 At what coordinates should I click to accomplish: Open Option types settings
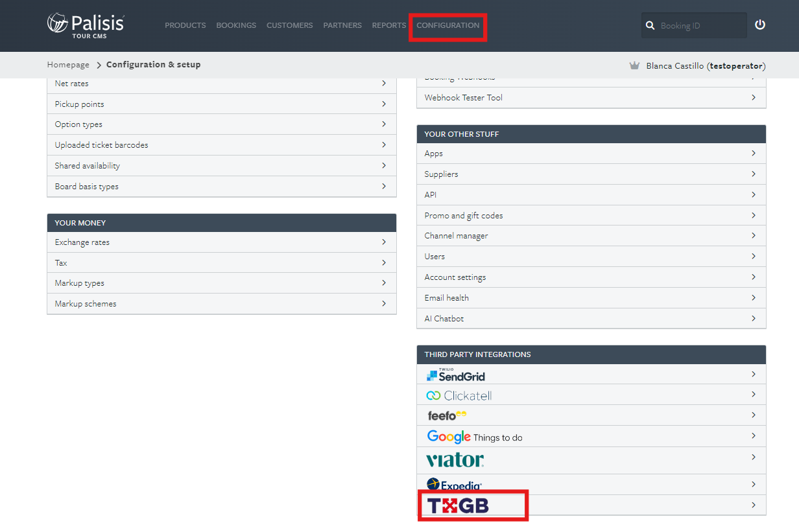(x=222, y=124)
